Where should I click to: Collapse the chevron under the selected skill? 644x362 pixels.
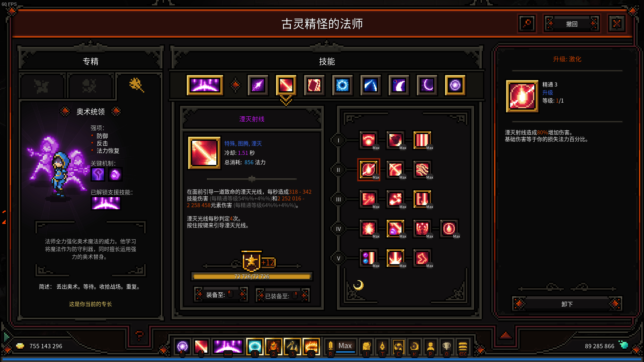(286, 101)
